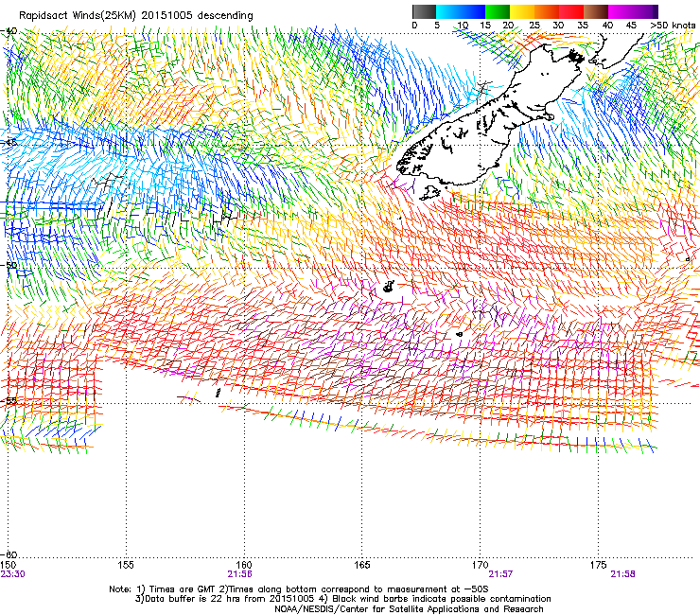Click the '10' legend scale label

[x=463, y=26]
